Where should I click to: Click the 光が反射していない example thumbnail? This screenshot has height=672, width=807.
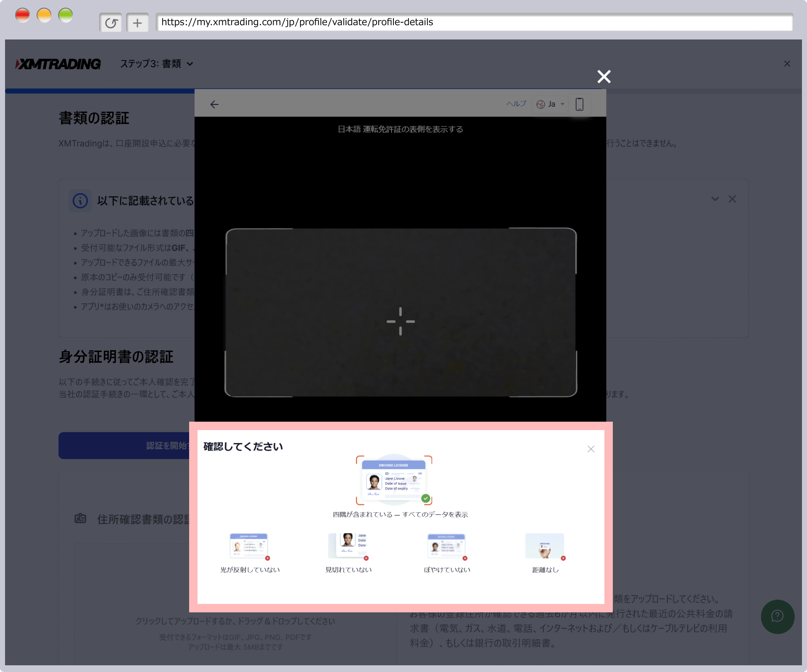click(249, 546)
